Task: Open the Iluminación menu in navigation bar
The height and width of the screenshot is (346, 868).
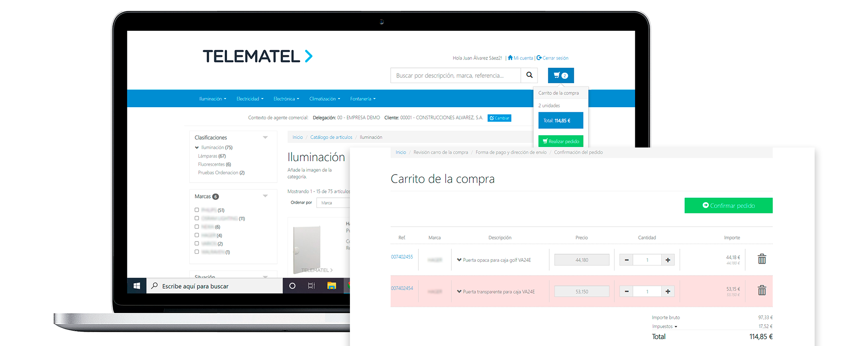Action: coord(212,99)
